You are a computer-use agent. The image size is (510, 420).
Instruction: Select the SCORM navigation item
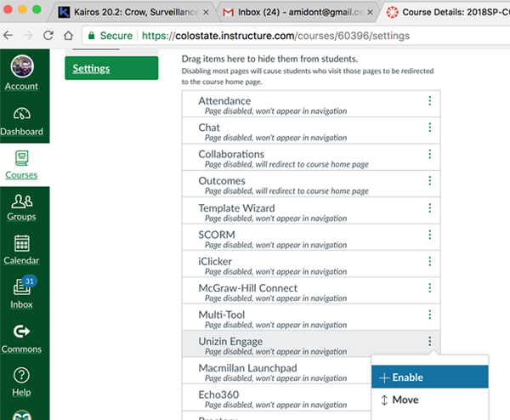coord(311,238)
